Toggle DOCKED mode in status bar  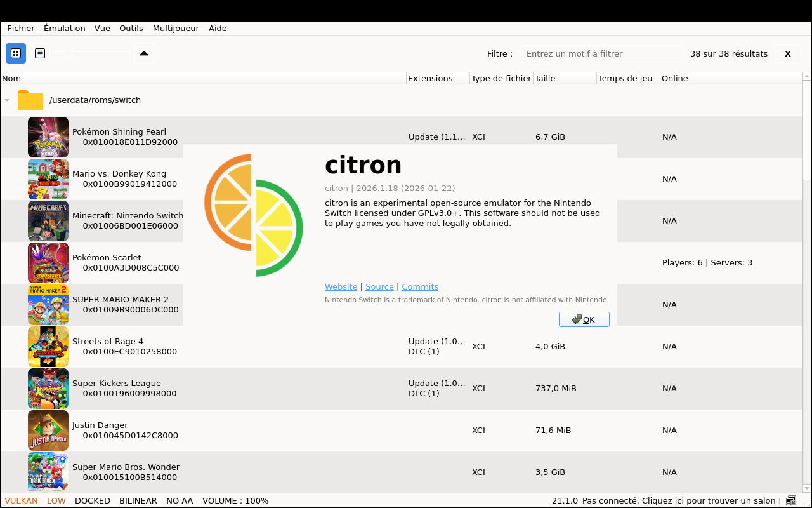pos(93,500)
